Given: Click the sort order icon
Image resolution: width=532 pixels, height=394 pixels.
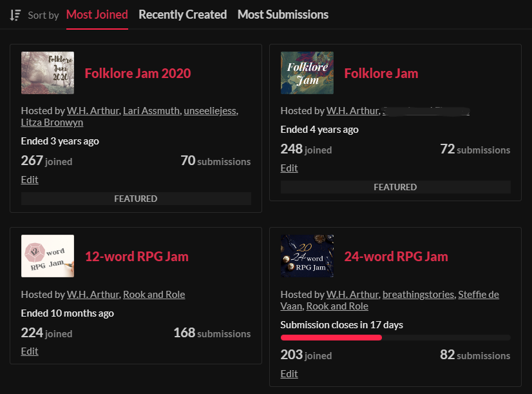Looking at the screenshot, I should pos(15,15).
